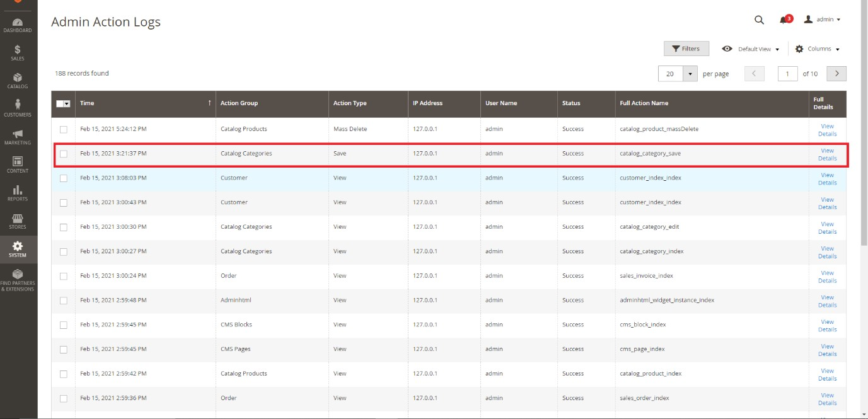This screenshot has width=868, height=419.
Task: Sort by the Action Type column header
Action: tap(368, 103)
